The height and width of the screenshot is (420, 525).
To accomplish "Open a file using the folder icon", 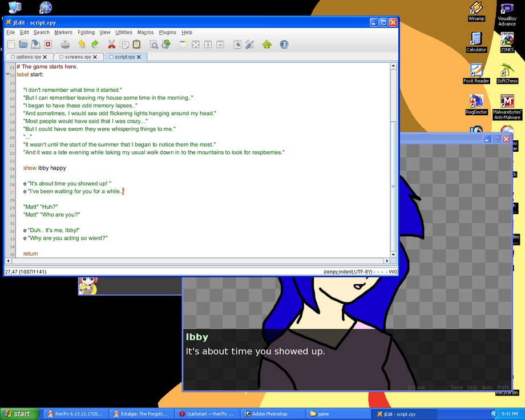I will click(23, 44).
